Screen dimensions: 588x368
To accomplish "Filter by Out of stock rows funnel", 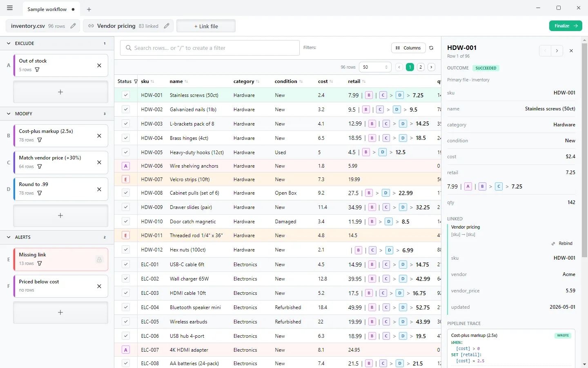I will click(37, 70).
